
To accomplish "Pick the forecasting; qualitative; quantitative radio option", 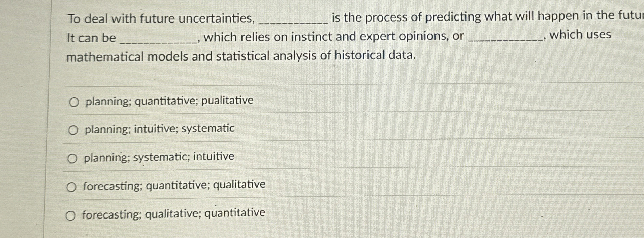I will tap(70, 216).
